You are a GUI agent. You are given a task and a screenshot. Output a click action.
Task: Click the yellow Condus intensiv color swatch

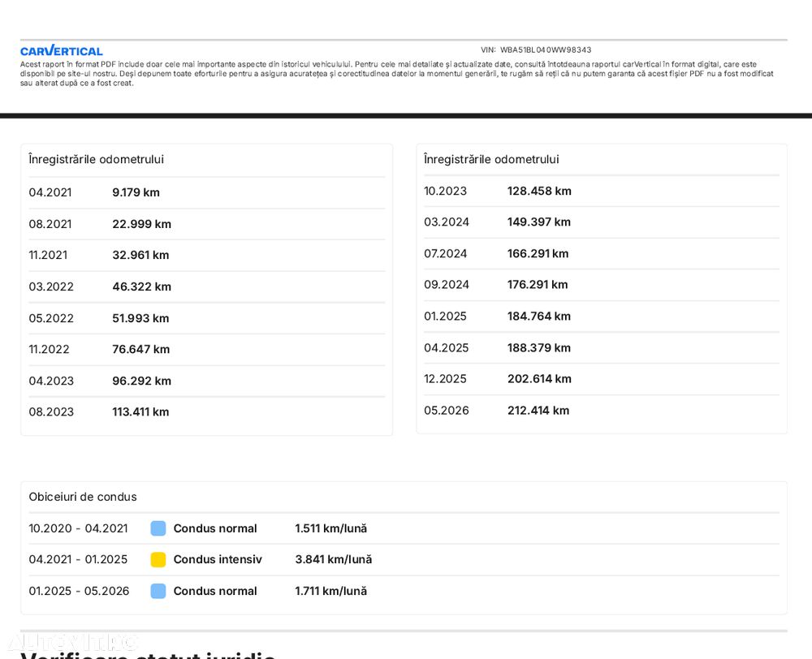[158, 560]
